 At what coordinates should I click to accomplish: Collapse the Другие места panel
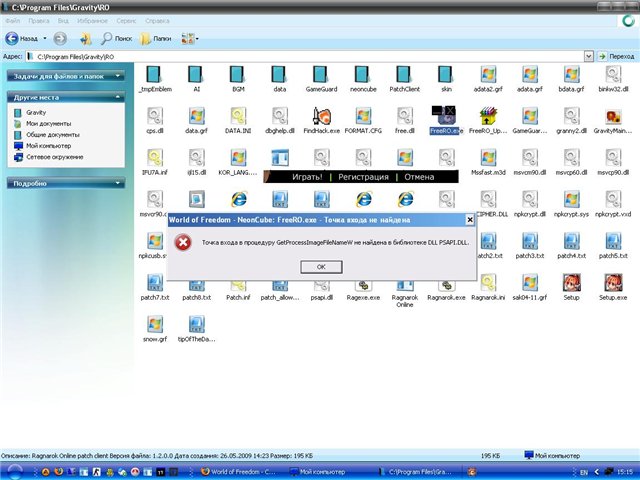(x=66, y=97)
